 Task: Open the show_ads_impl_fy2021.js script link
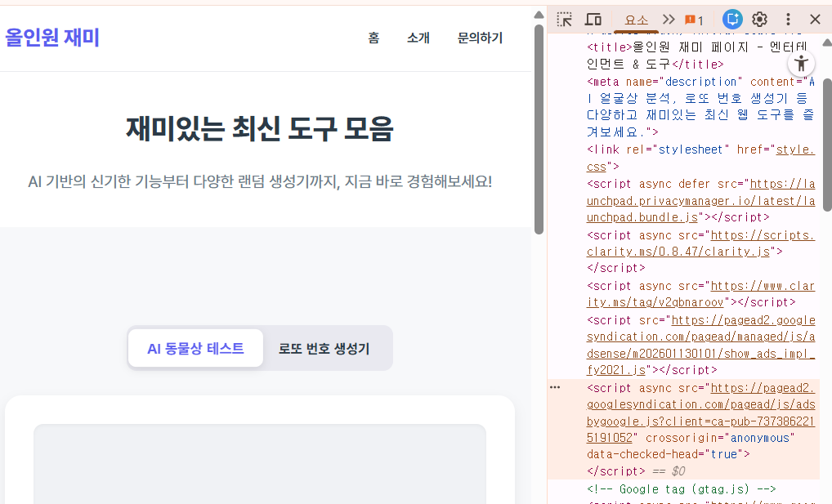[x=700, y=345]
